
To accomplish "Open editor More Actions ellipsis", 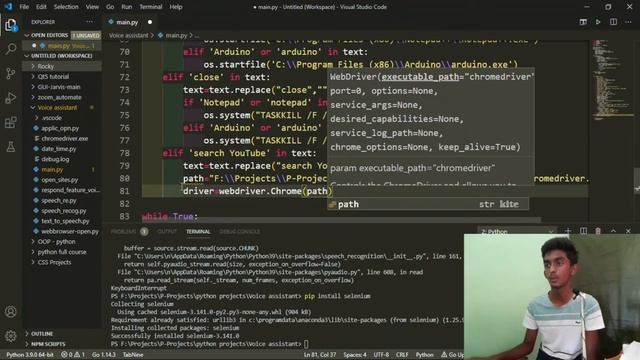I will [x=628, y=22].
